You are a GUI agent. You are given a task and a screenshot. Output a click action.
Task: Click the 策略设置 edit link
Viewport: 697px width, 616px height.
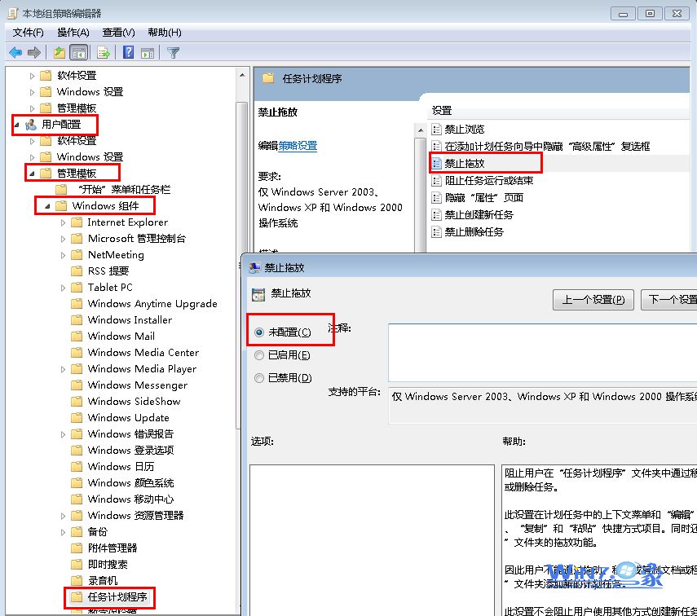point(298,146)
